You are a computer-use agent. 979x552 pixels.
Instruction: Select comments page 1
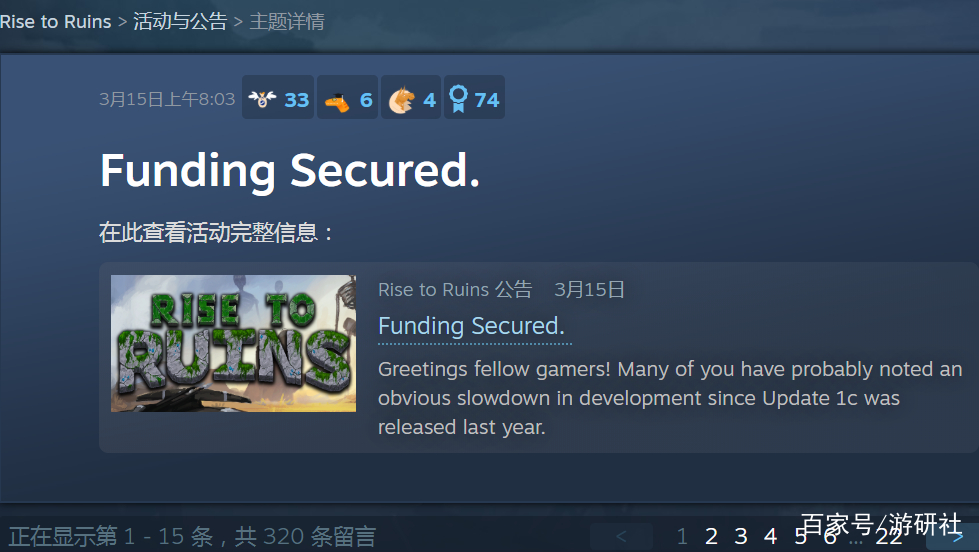682,536
